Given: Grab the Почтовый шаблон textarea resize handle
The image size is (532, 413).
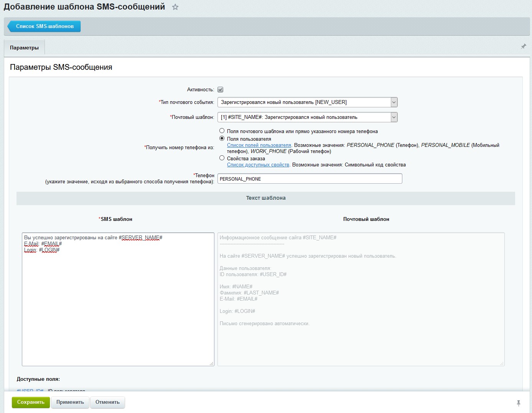Looking at the screenshot, I should [x=502, y=364].
